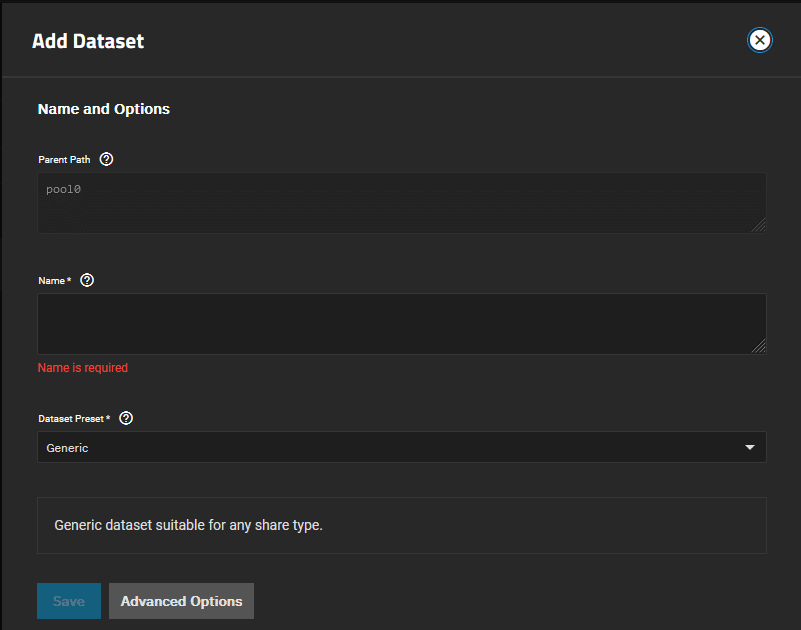The width and height of the screenshot is (801, 630).
Task: Grab the Parent Path box resize handle
Action: (x=759, y=225)
